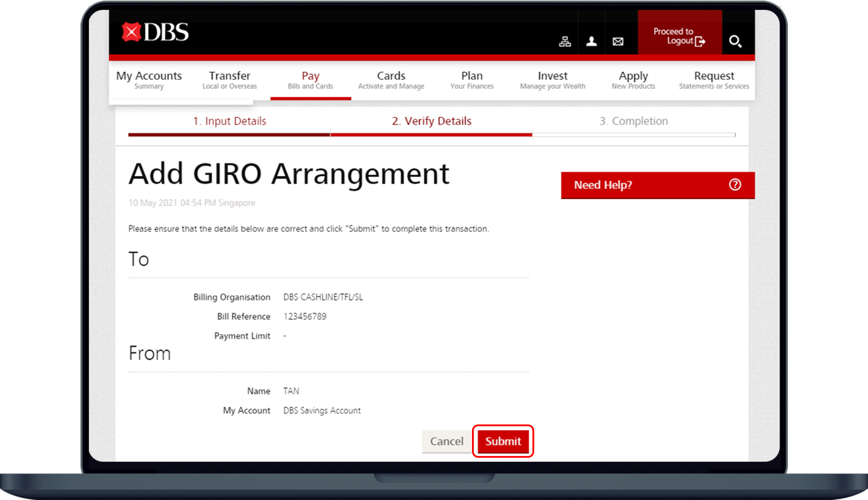The image size is (868, 500).
Task: Click the question mark help icon
Action: coord(735,184)
